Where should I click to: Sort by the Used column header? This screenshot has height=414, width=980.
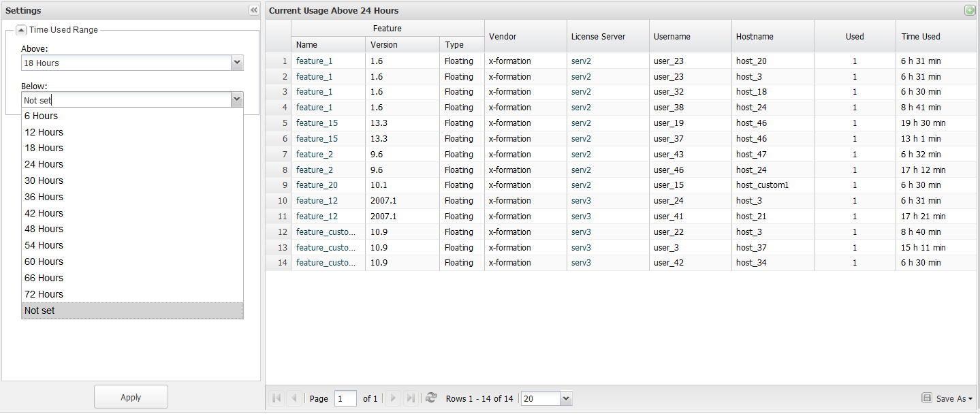tap(855, 36)
